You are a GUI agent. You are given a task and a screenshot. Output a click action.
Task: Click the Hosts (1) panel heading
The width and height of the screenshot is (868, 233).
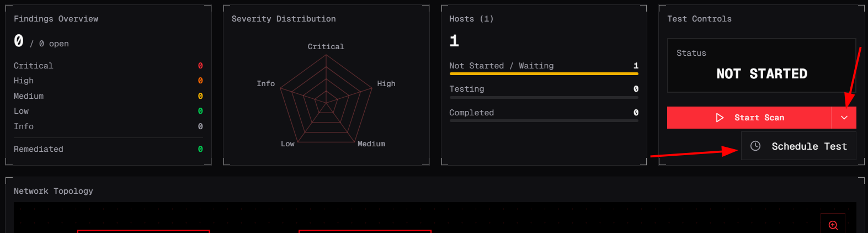pos(471,19)
